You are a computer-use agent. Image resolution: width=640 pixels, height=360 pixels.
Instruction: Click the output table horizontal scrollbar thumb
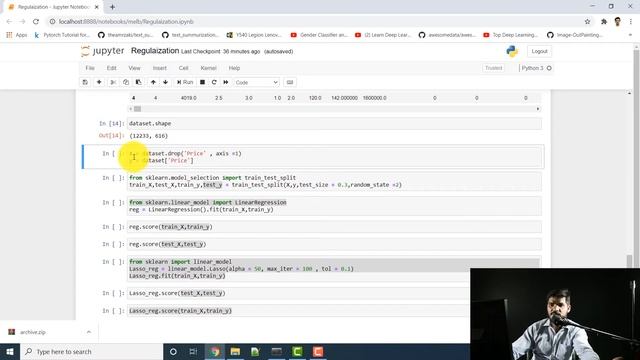tap(138, 109)
